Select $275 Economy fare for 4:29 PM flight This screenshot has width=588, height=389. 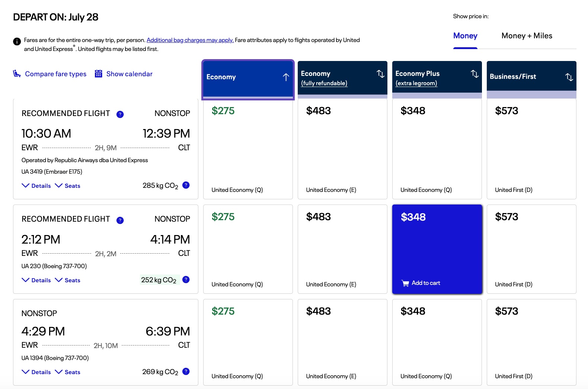248,342
